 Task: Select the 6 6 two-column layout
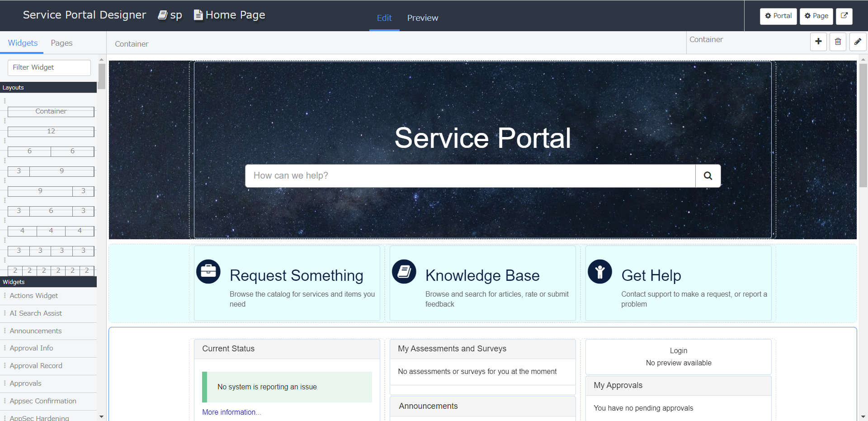tap(51, 151)
